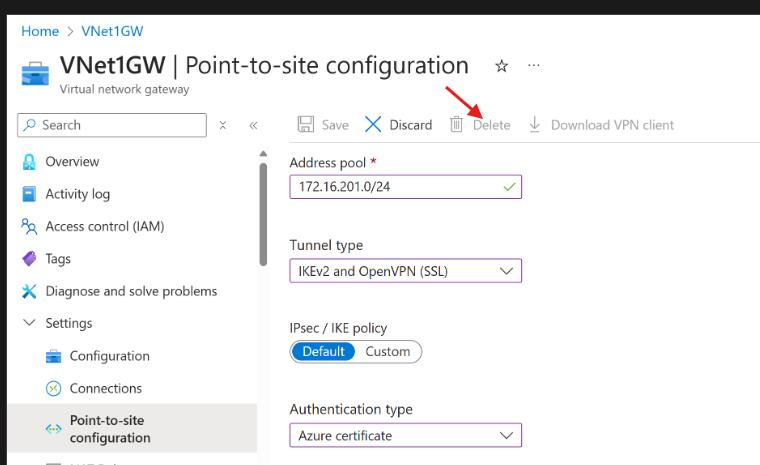Click the Overview menu icon
This screenshot has height=465, width=760.
(29, 162)
